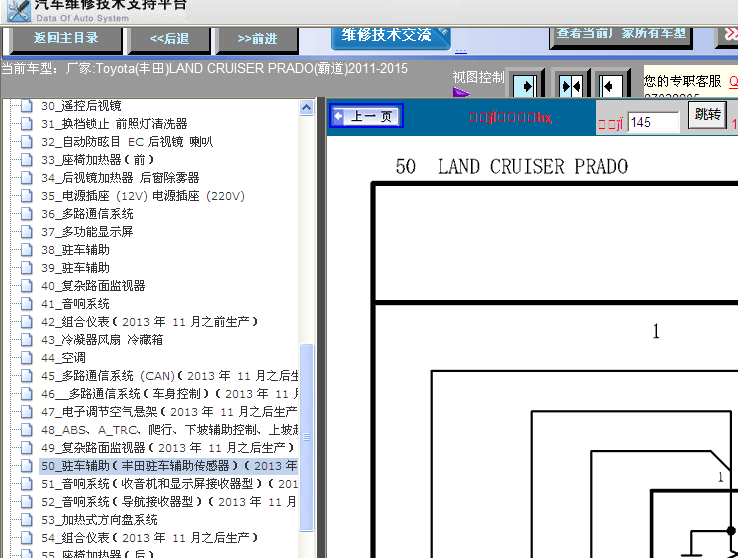Click the diagram title 50 LAND CRUISER PRADO

click(512, 167)
